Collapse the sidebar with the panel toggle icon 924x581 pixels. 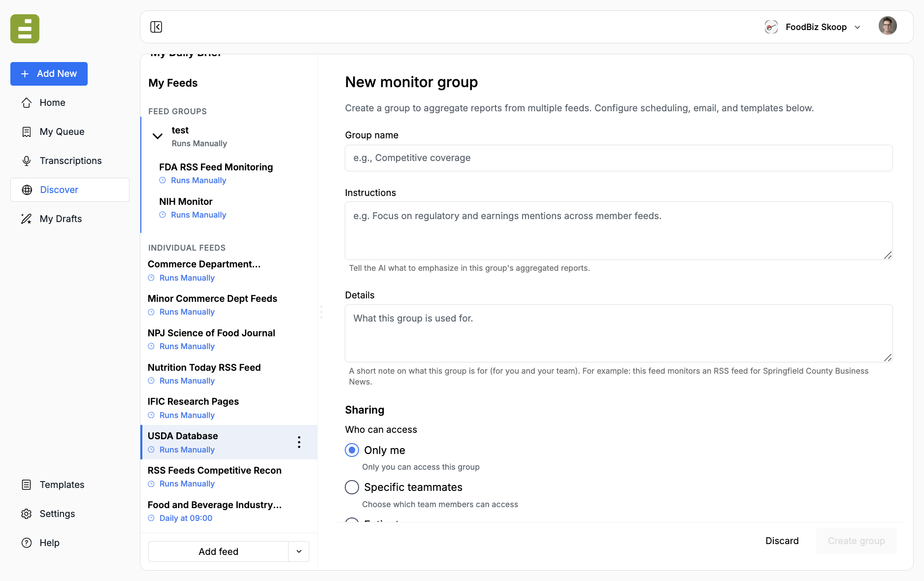(x=156, y=27)
